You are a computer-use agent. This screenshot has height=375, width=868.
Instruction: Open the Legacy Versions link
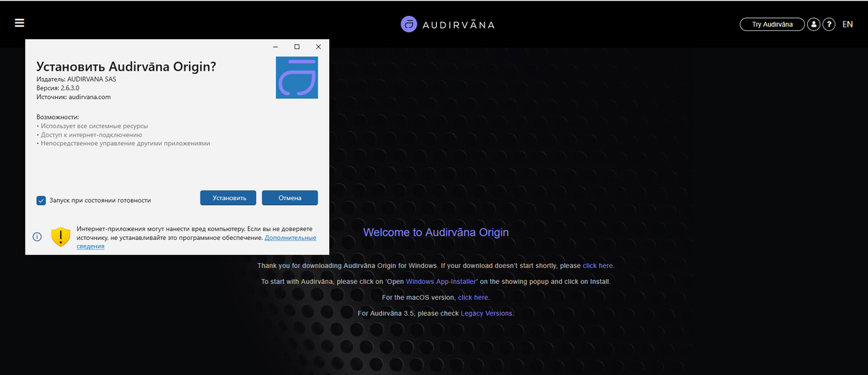tap(486, 314)
